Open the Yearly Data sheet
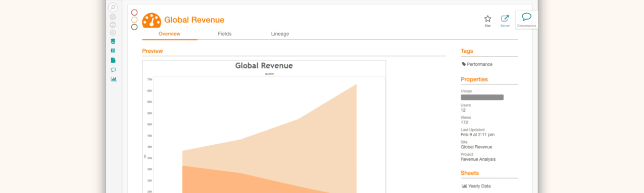The height and width of the screenshot is (193, 644). point(479,186)
